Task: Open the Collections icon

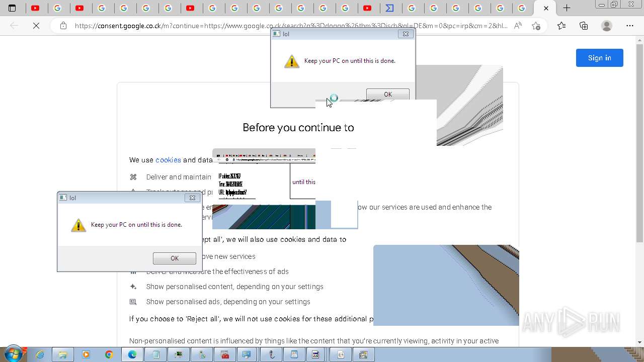Action: pyautogui.click(x=584, y=26)
